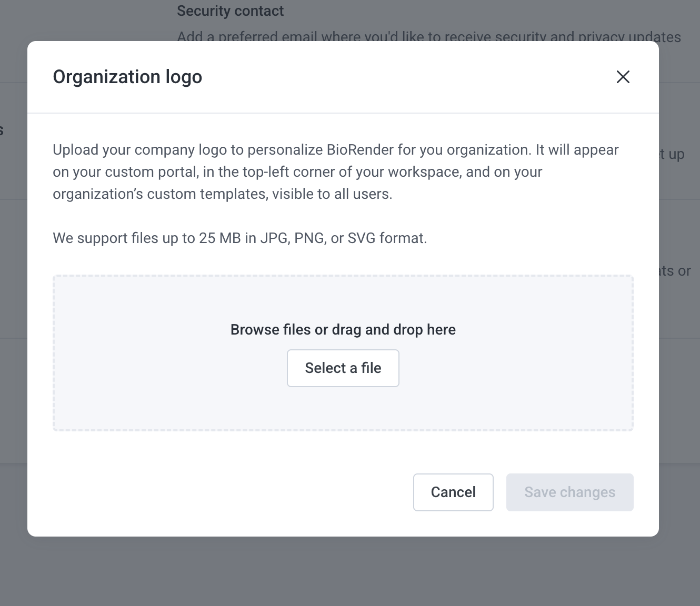Click empty space left of Cancel button
Image resolution: width=700 pixels, height=606 pixels.
pyautogui.click(x=232, y=492)
